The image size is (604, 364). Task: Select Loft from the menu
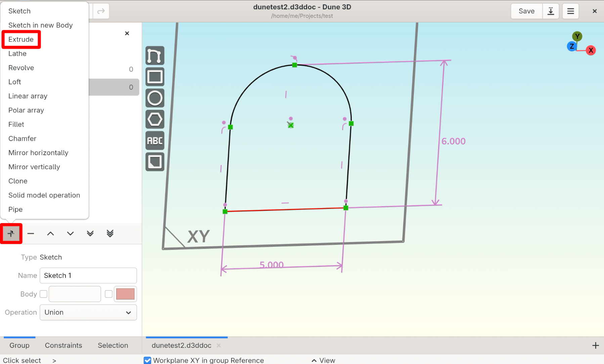(44, 82)
